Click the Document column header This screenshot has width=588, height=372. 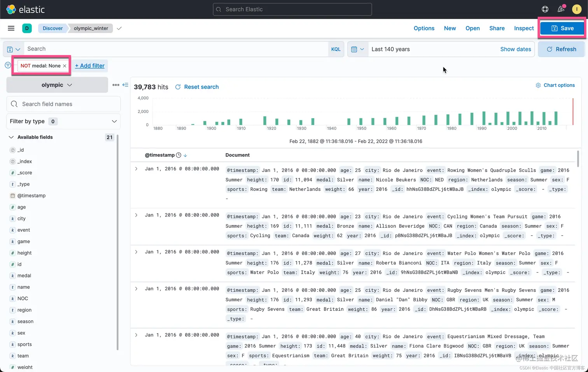coord(238,155)
